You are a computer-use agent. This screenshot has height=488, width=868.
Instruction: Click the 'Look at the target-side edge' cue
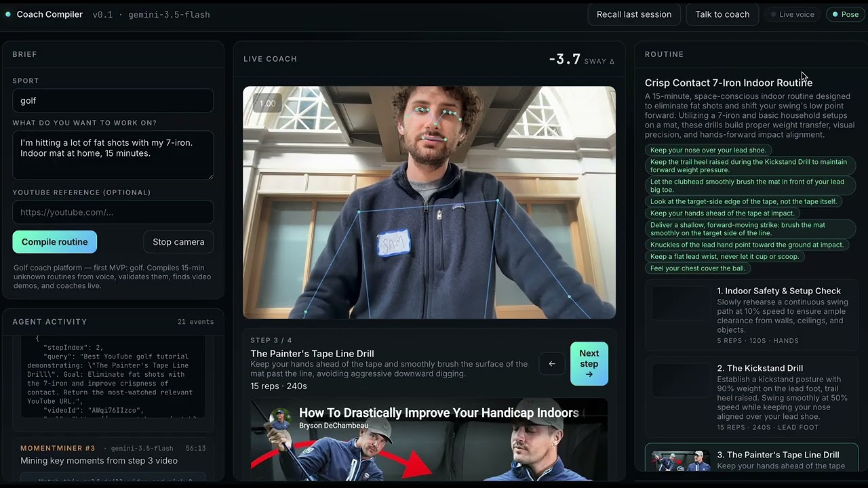tap(743, 202)
